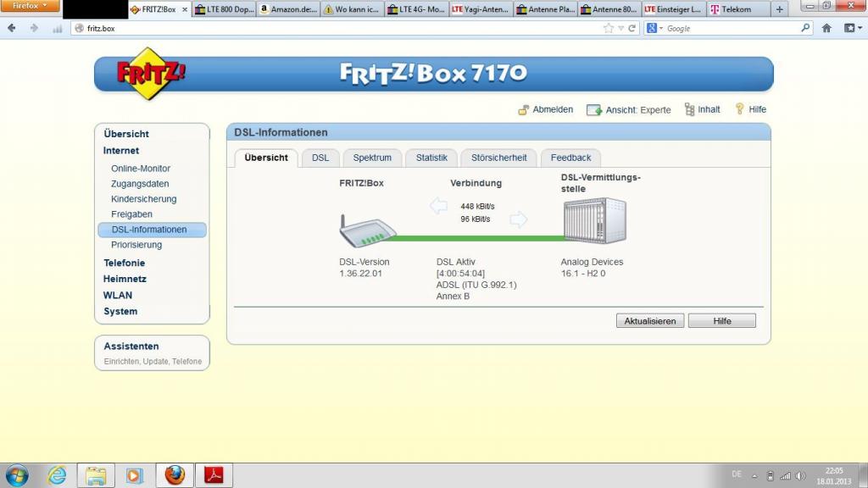Switch to Einsteiger L... browser tab
The width and height of the screenshot is (868, 488).
coord(673,9)
